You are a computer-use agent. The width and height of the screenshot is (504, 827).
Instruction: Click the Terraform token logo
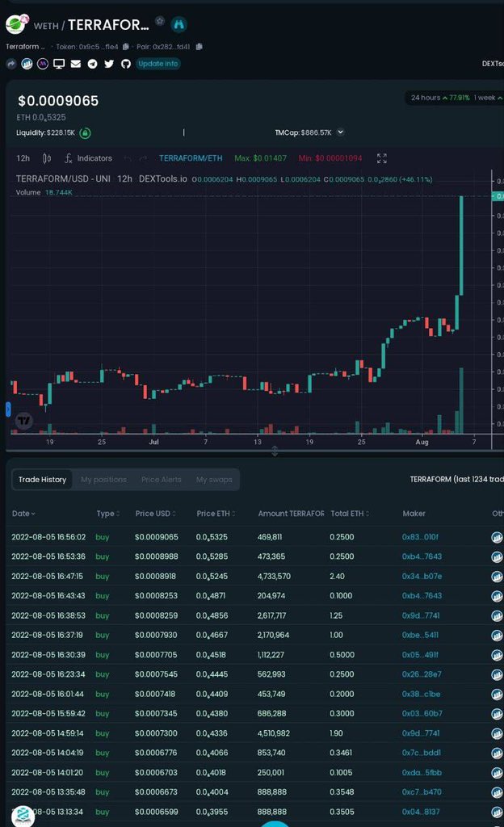click(x=16, y=24)
